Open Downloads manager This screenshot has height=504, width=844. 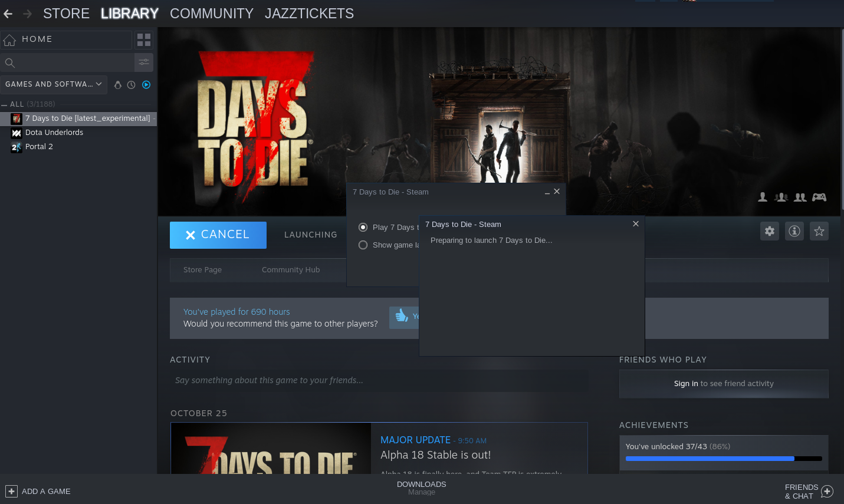(x=422, y=488)
